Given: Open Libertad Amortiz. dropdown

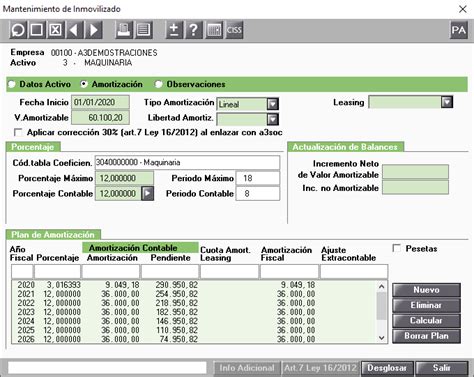Looking at the screenshot, I should [273, 119].
